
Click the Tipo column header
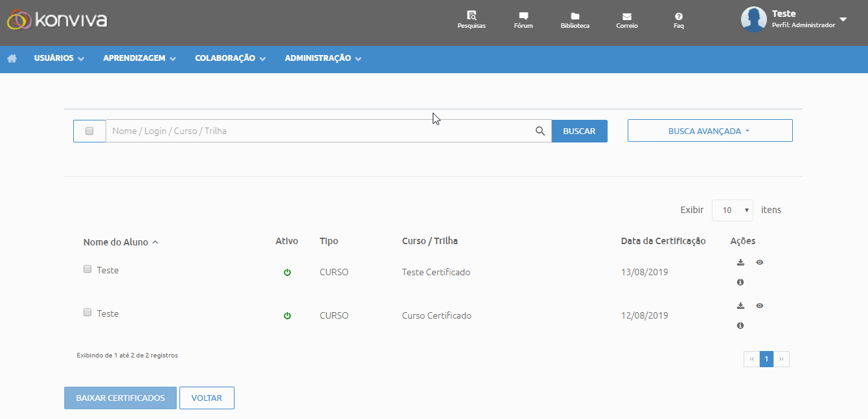click(329, 241)
